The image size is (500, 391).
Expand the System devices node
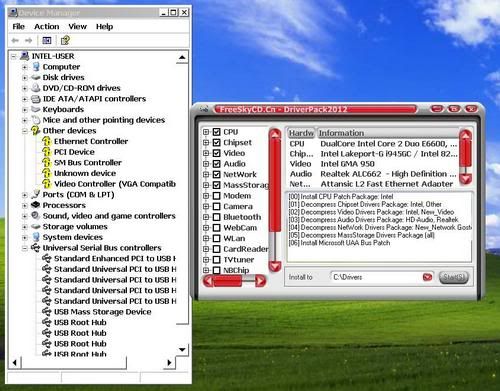tap(25, 237)
